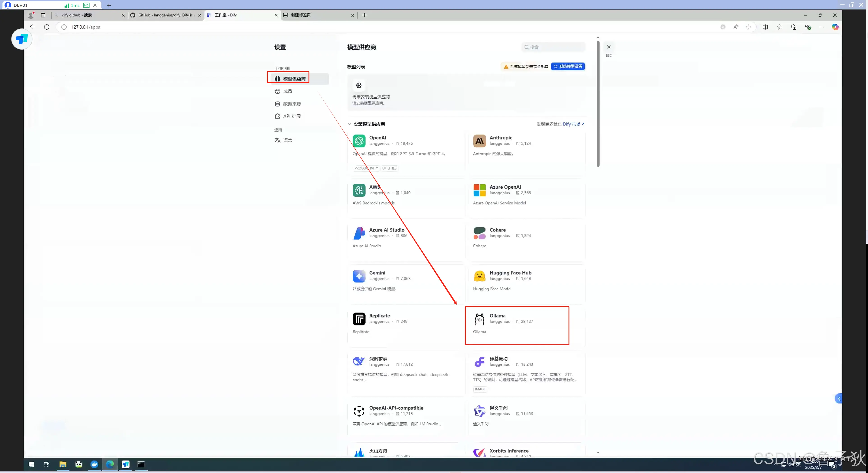The image size is (868, 473).
Task: Click the 系统模型设置 button
Action: (568, 66)
